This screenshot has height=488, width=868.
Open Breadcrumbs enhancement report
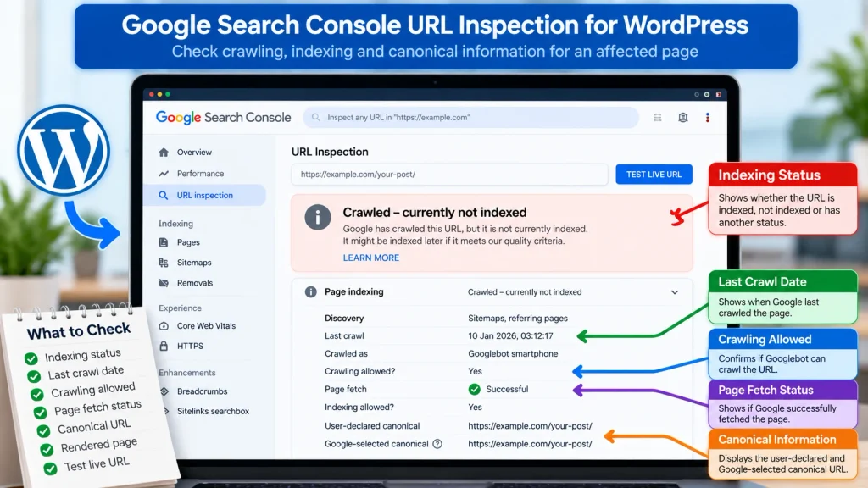[x=202, y=391]
